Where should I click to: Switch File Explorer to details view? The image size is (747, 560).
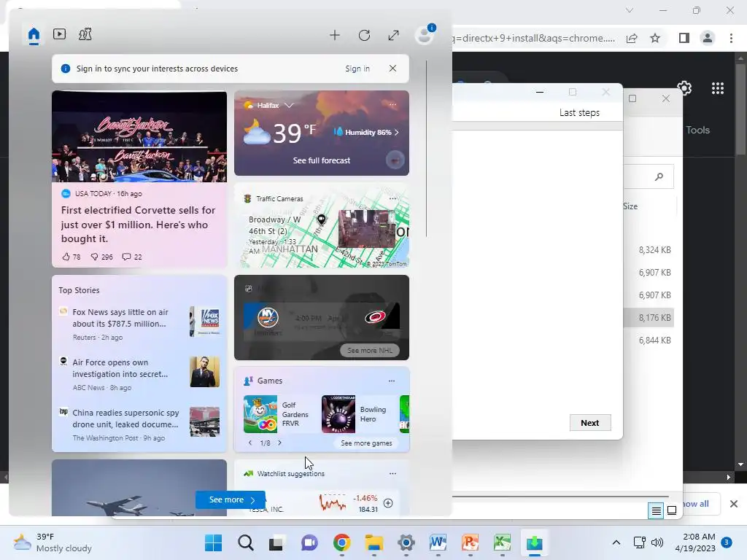point(656,511)
